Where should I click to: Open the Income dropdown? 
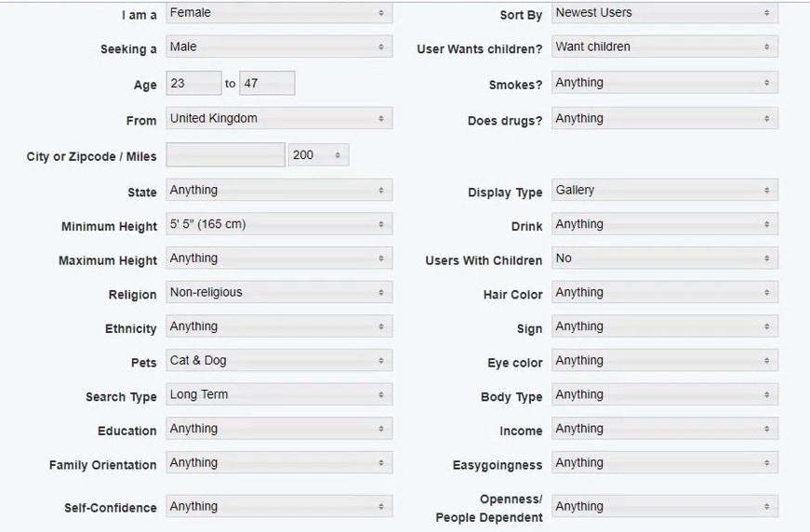click(664, 430)
